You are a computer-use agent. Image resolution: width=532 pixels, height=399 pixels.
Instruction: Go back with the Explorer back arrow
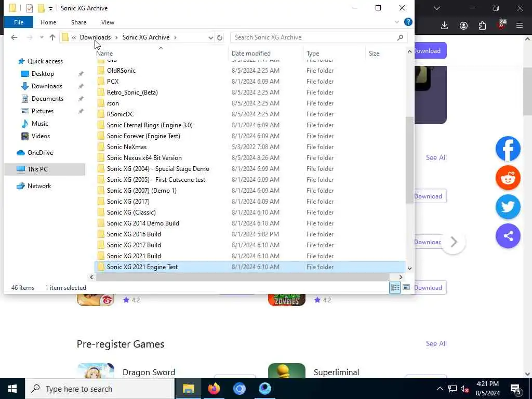[14, 37]
